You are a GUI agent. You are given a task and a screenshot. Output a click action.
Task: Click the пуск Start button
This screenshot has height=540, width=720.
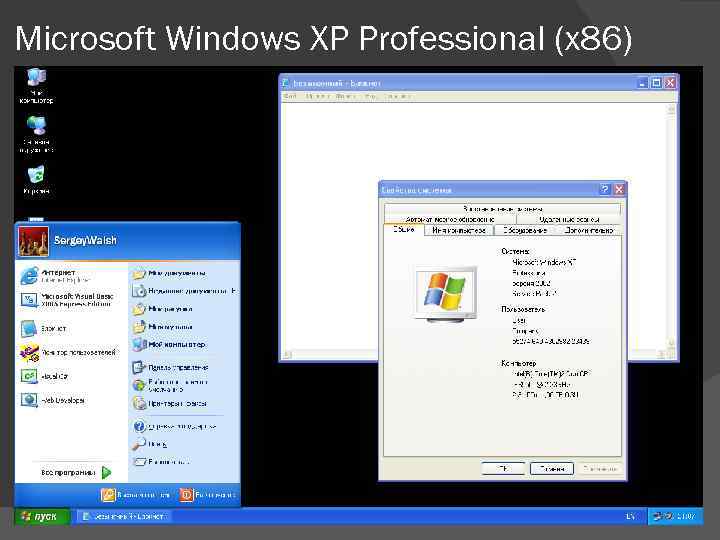[x=42, y=517]
